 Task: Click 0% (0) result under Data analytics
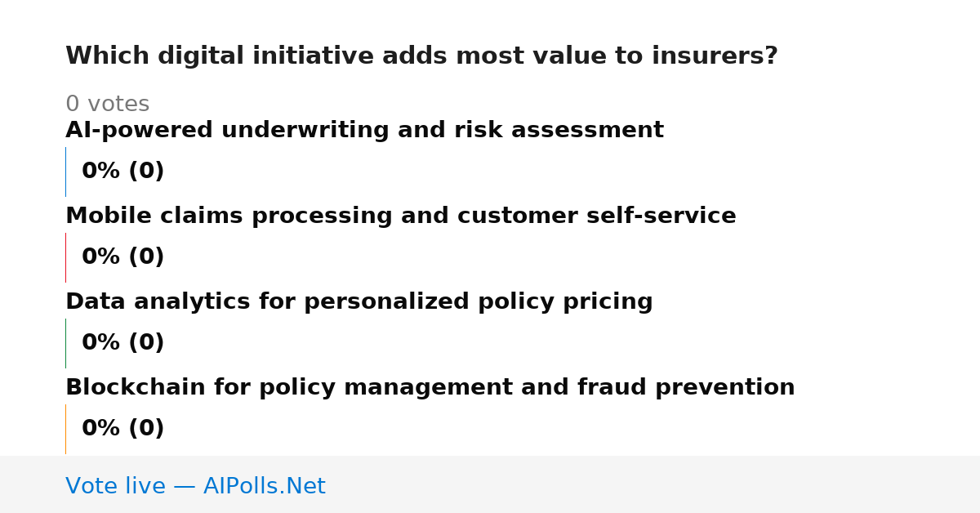(x=122, y=343)
